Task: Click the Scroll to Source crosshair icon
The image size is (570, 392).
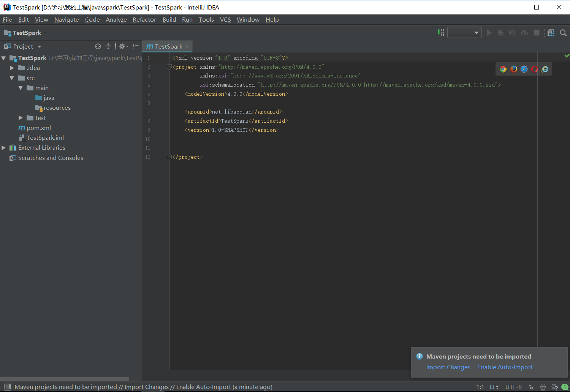Action: (98, 46)
